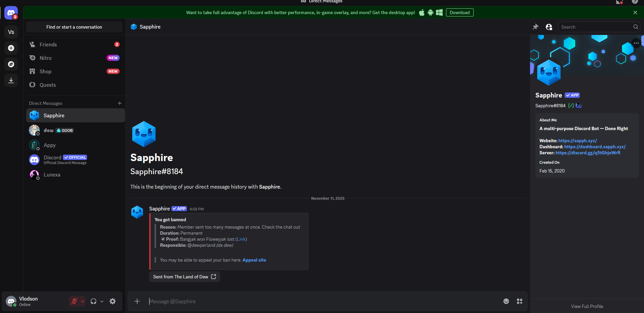Unmute the microphone
Image resolution: width=644 pixels, height=313 pixels.
pyautogui.click(x=74, y=301)
